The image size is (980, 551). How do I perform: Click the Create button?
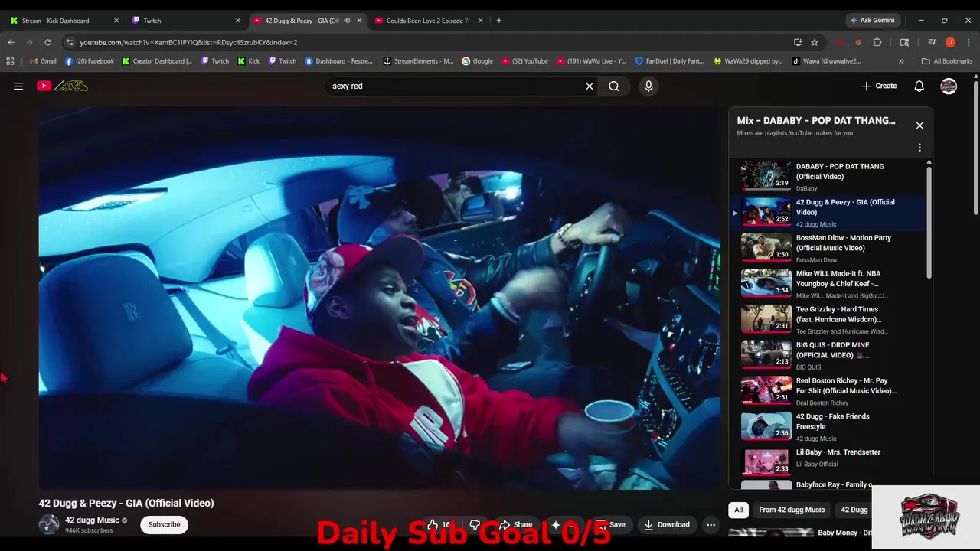click(879, 86)
